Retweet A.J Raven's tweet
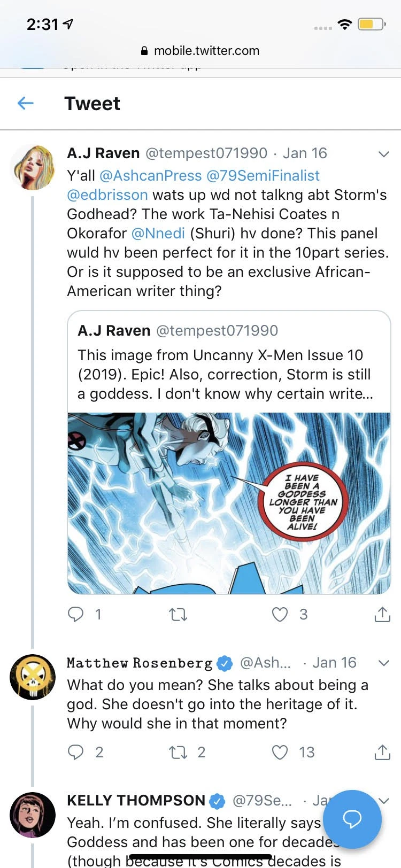401x868 pixels. tap(178, 615)
